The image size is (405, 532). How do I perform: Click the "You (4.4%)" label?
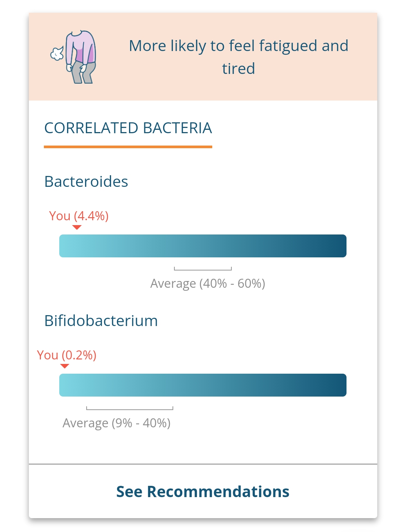pos(79,216)
